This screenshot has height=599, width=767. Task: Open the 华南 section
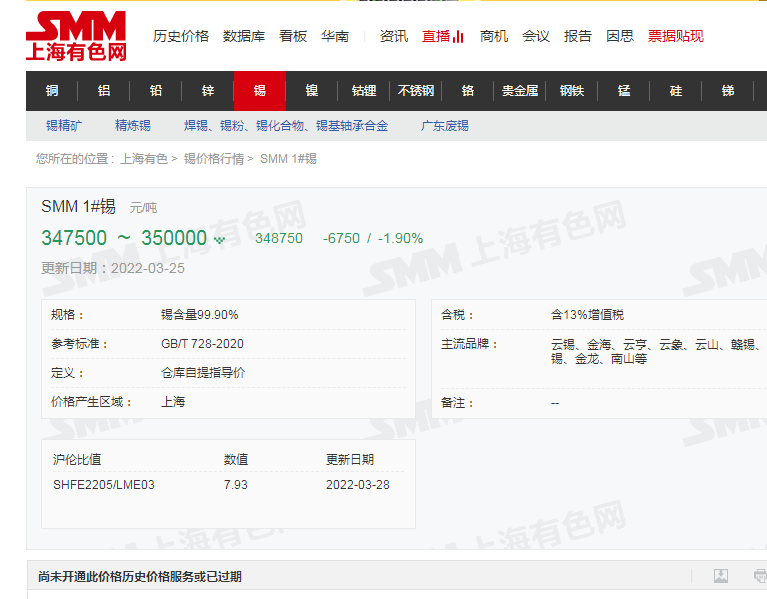tap(335, 36)
